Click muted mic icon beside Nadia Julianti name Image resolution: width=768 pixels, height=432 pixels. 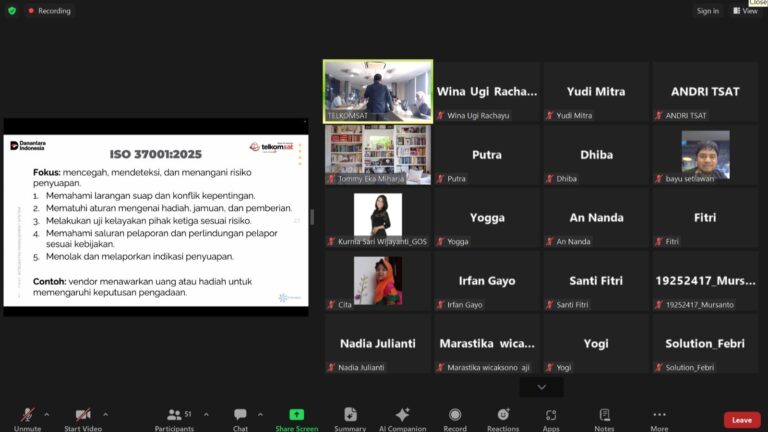[331, 367]
